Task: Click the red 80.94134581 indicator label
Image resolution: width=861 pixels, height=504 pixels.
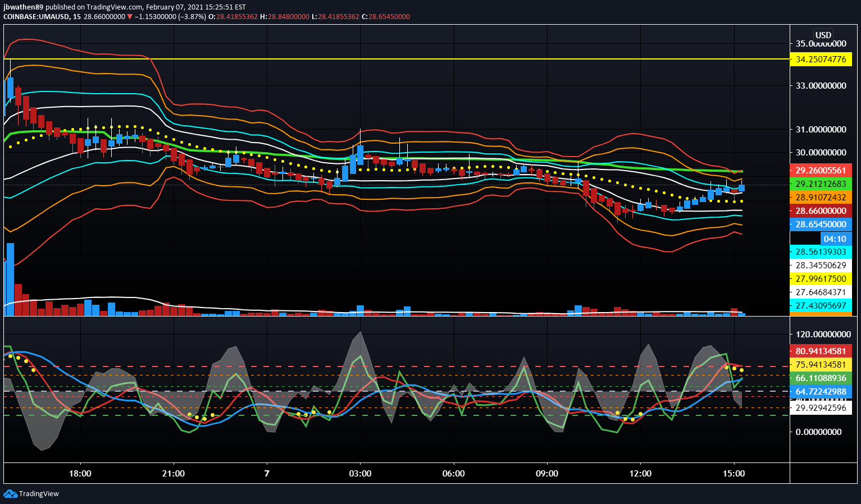Action: coord(821,351)
